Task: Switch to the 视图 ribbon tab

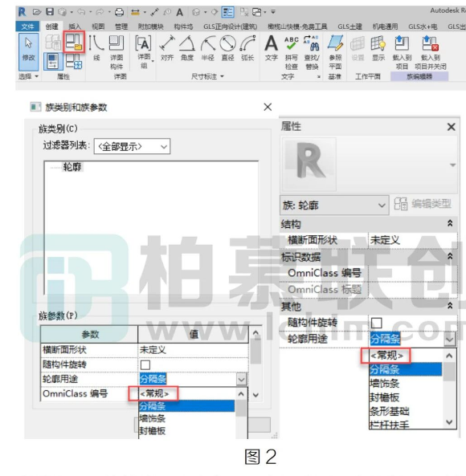Action: click(98, 26)
